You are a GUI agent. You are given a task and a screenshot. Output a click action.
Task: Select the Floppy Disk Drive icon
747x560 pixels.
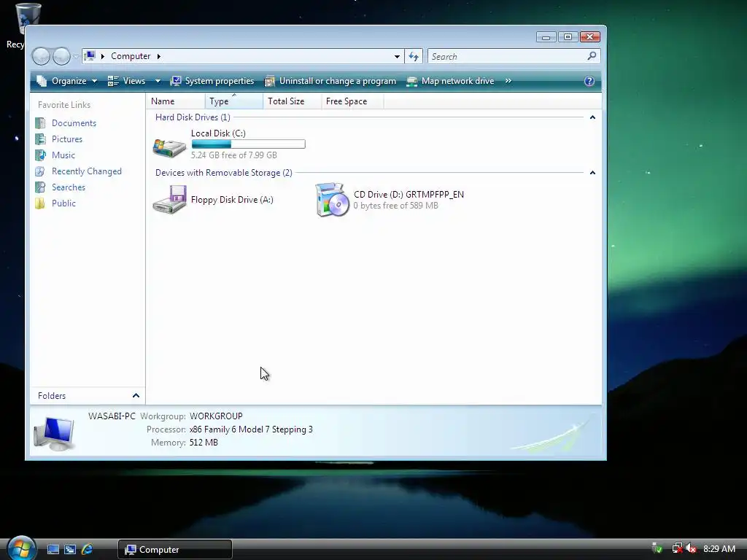pyautogui.click(x=169, y=200)
